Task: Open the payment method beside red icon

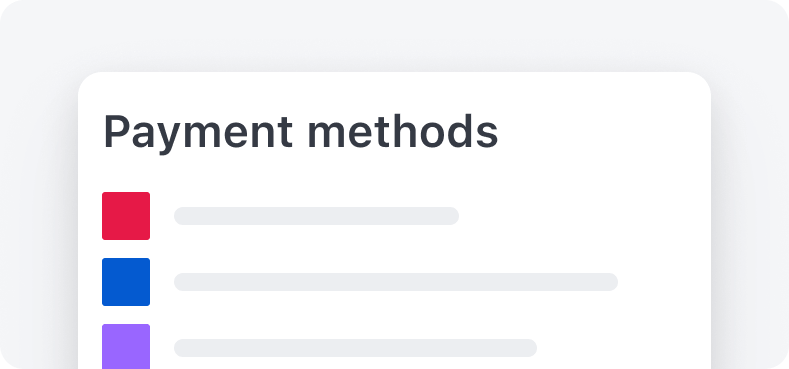Action: pos(317,216)
